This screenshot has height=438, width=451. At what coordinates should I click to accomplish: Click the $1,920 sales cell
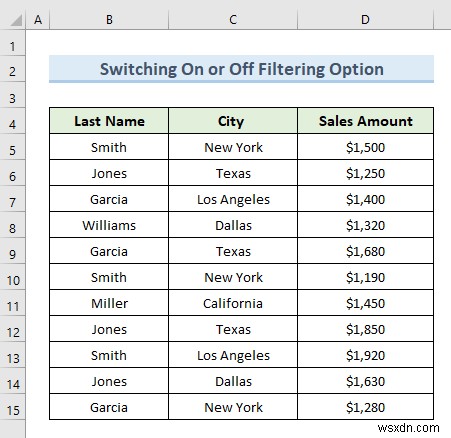pos(365,355)
